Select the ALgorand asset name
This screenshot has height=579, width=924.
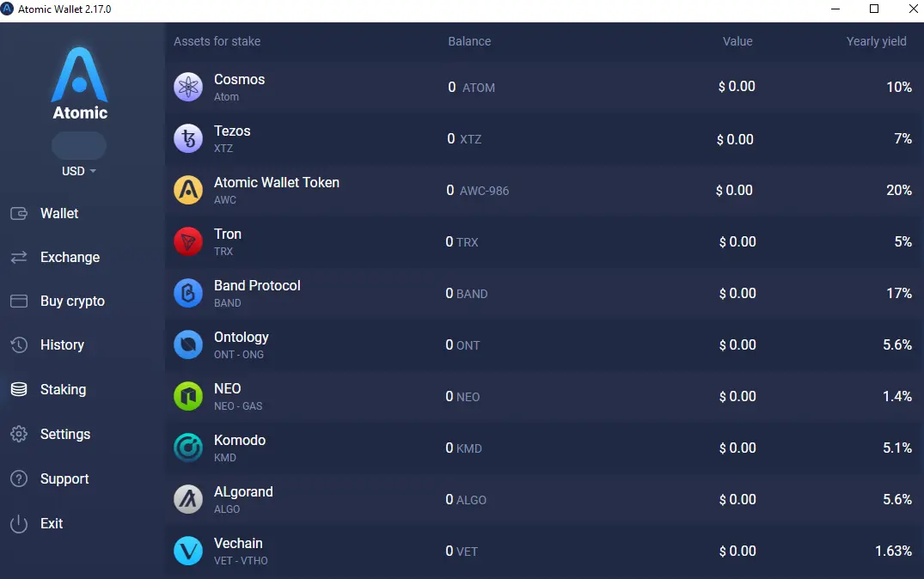[x=243, y=492]
